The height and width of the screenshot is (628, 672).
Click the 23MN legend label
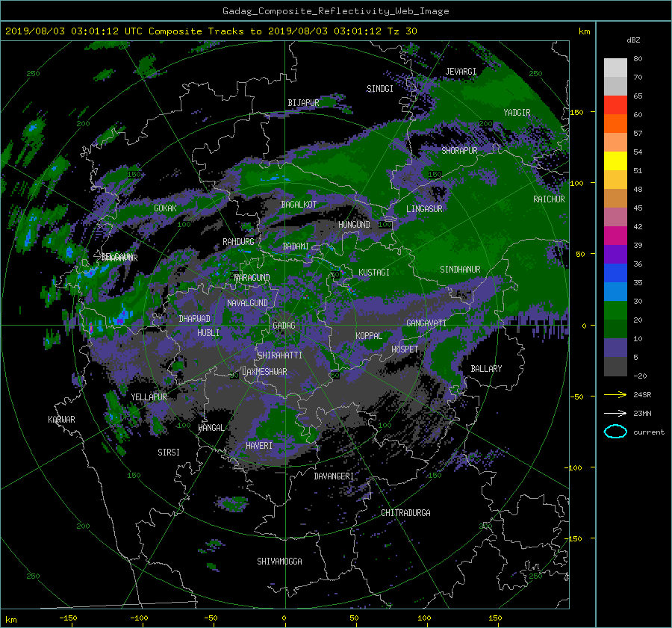click(642, 414)
